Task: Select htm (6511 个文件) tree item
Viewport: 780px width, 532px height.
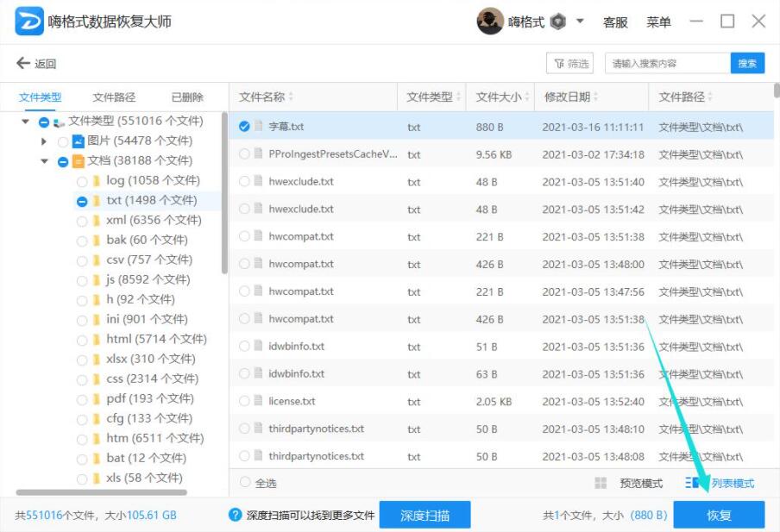Action: [154, 439]
